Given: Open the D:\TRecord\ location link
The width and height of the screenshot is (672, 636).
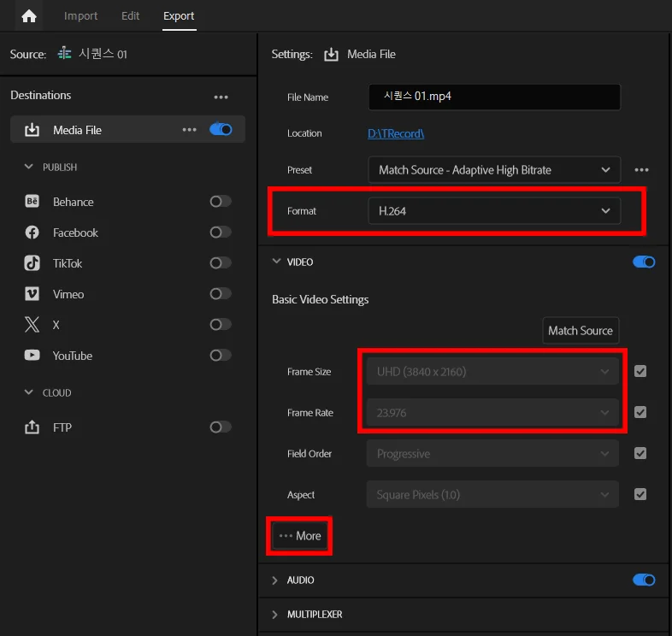Looking at the screenshot, I should pyautogui.click(x=396, y=133).
